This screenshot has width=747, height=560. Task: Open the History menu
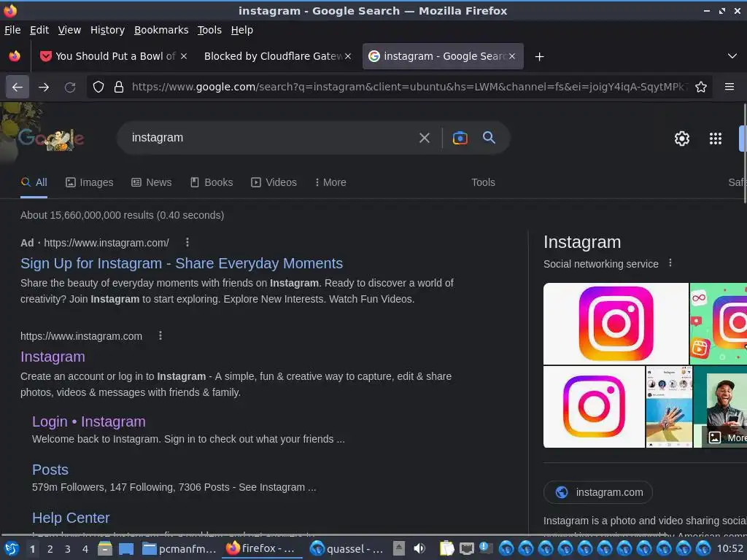click(x=107, y=30)
